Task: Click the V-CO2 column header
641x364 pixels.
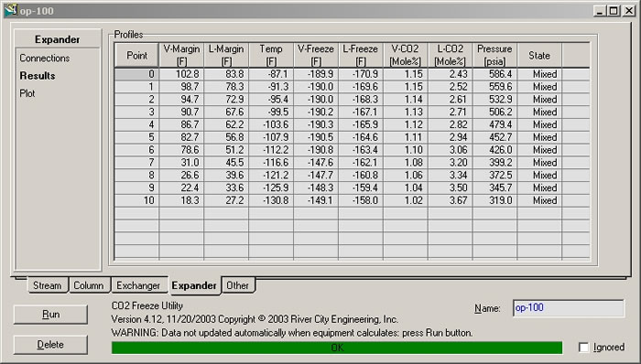Action: coord(405,55)
